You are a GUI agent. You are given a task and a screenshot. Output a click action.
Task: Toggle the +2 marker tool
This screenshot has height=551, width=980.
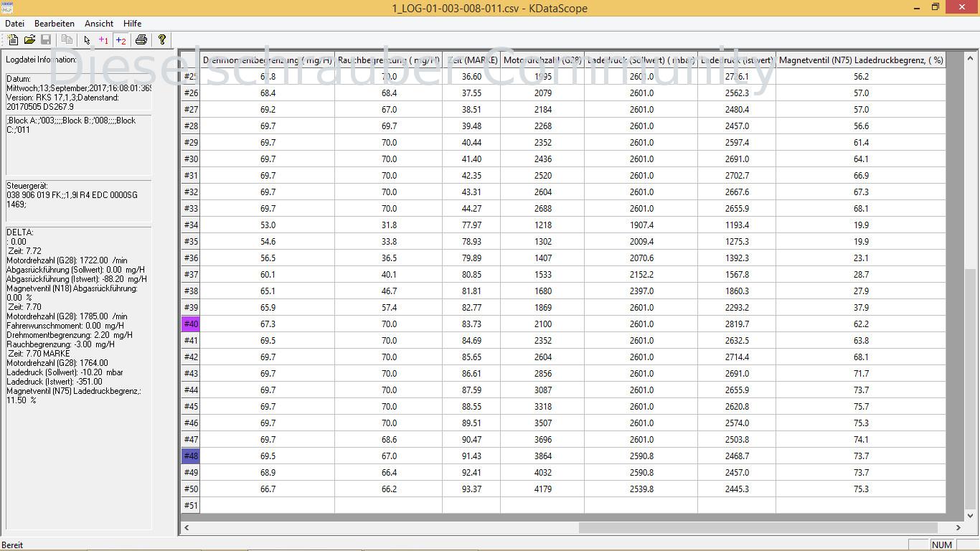[121, 40]
